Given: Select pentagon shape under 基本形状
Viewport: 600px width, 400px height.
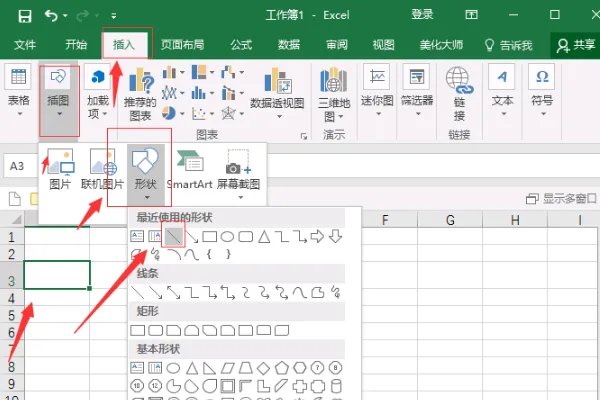Looking at the screenshot, I should (282, 368).
